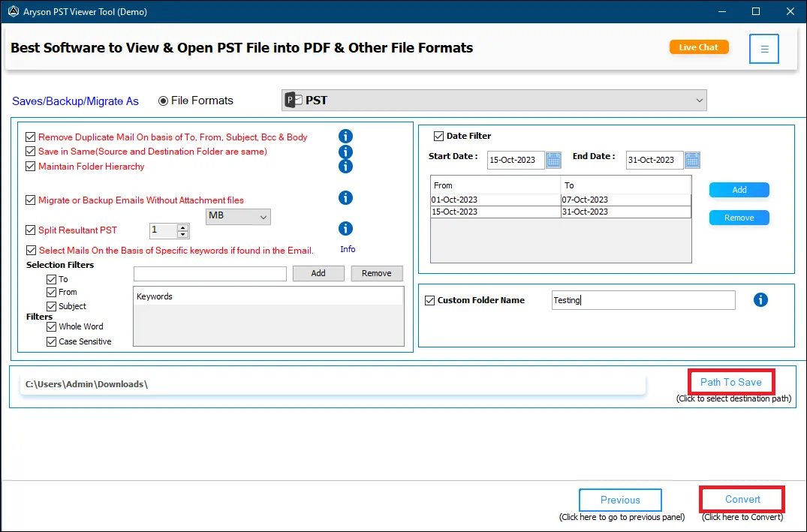Click the split size number field
Image resolution: width=807 pixels, height=532 pixels.
(164, 230)
